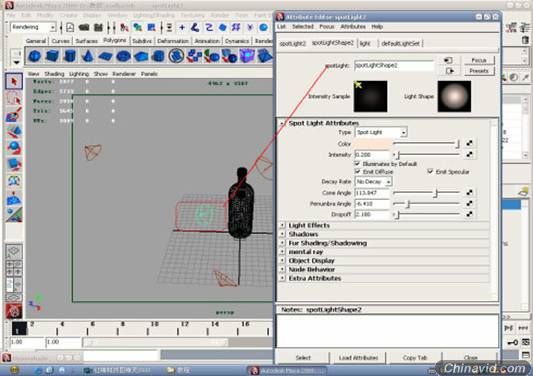The height and width of the screenshot is (376, 533).
Task: Pick the Lasso selection tool
Action: click(x=14, y=98)
